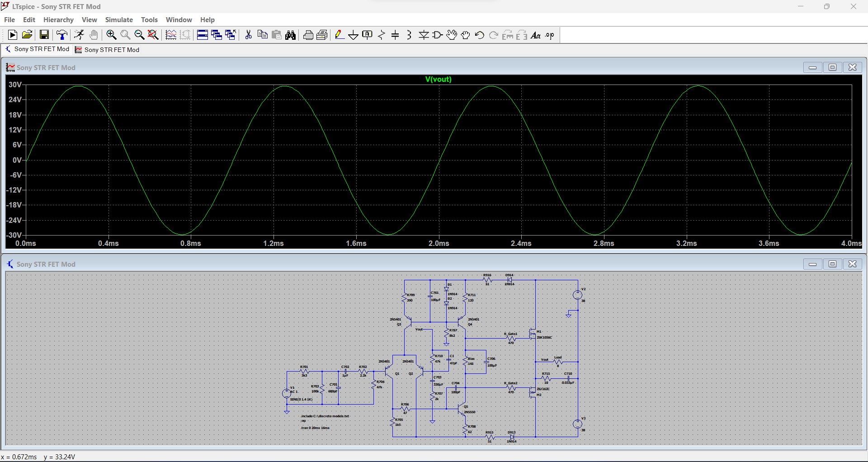Open Print Setup icon
This screenshot has height=462, width=868.
pyautogui.click(x=322, y=35)
